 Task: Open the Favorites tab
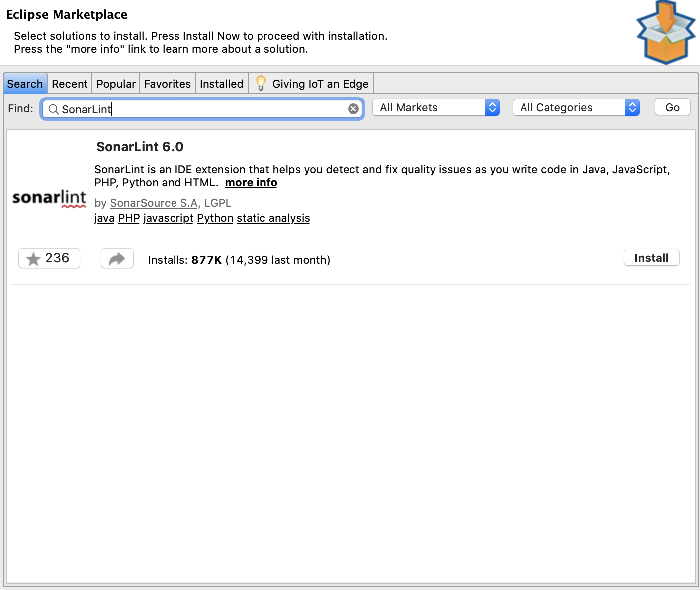coord(168,84)
